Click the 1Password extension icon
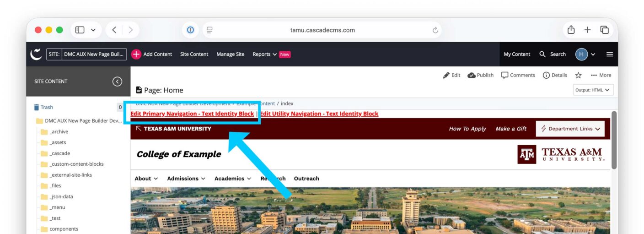 click(x=190, y=30)
